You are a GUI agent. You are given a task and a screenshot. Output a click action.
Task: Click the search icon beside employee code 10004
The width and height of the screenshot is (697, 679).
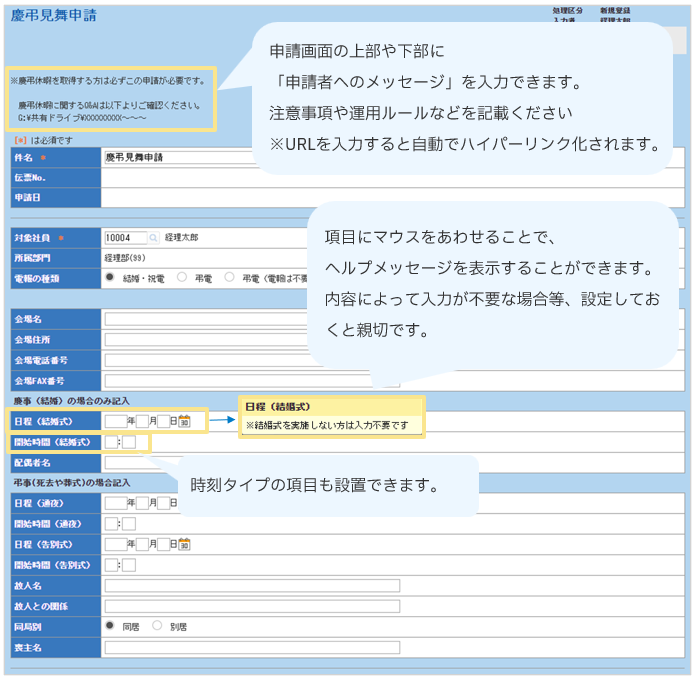(154, 238)
